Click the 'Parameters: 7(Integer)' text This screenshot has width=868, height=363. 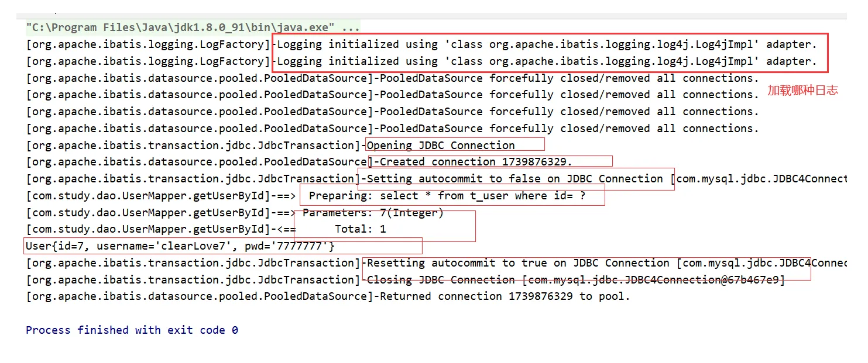click(373, 213)
